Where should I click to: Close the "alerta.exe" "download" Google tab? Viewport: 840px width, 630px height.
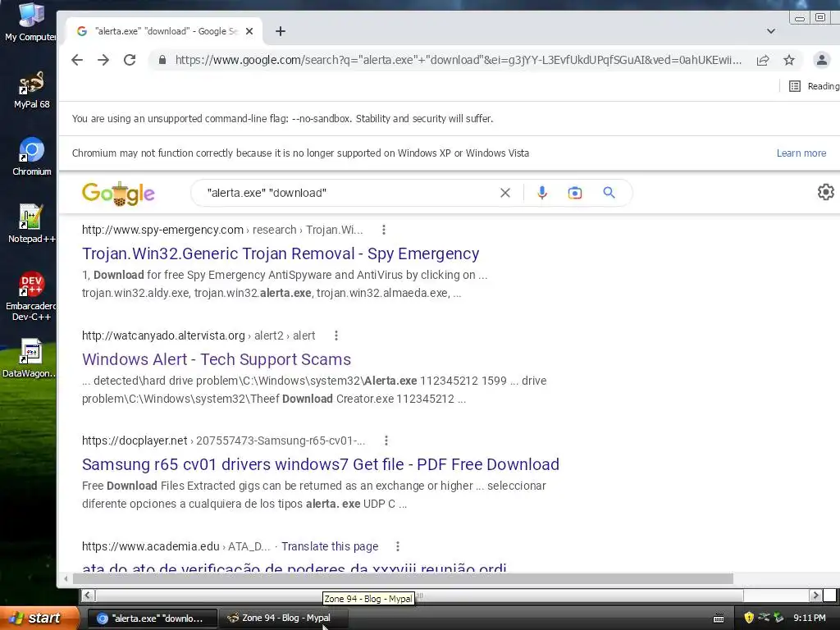[x=249, y=31]
